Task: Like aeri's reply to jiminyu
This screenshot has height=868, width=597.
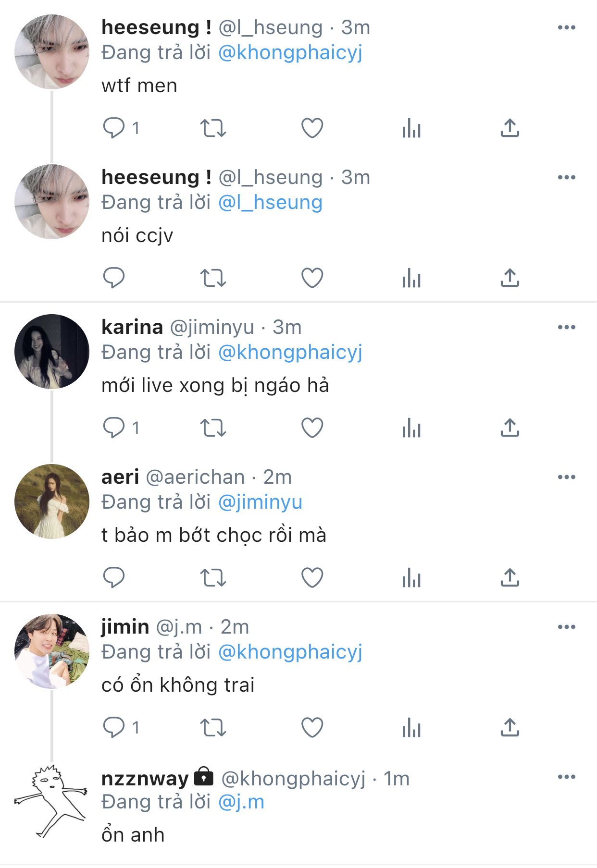Action: click(x=312, y=577)
